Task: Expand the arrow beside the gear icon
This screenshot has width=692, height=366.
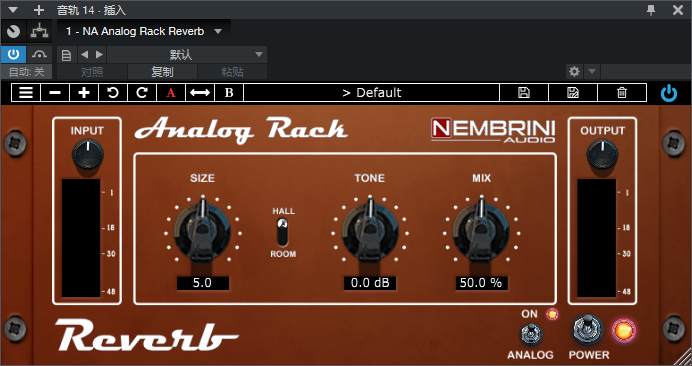Action: [x=592, y=71]
